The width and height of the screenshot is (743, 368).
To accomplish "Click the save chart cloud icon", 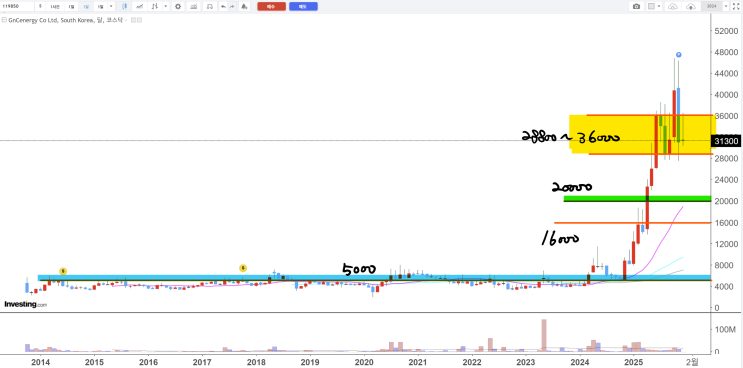I will [691, 6].
